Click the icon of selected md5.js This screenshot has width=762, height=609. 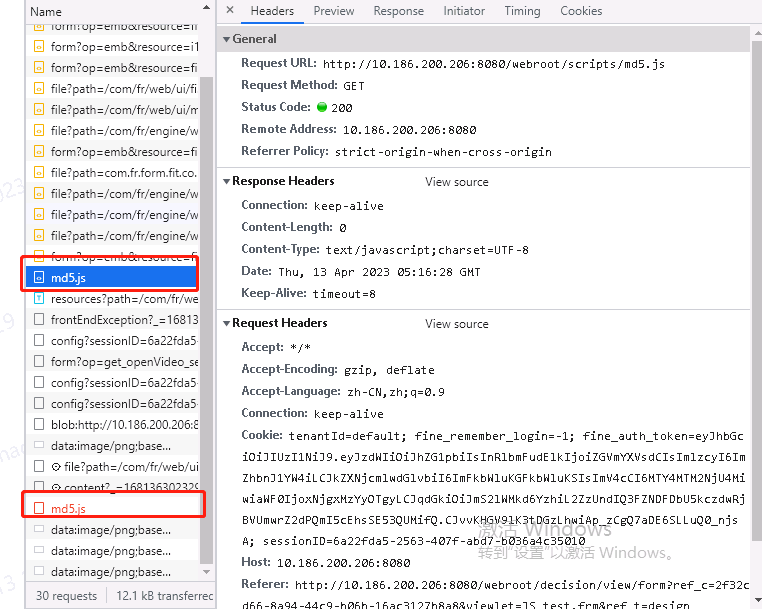(x=39, y=278)
